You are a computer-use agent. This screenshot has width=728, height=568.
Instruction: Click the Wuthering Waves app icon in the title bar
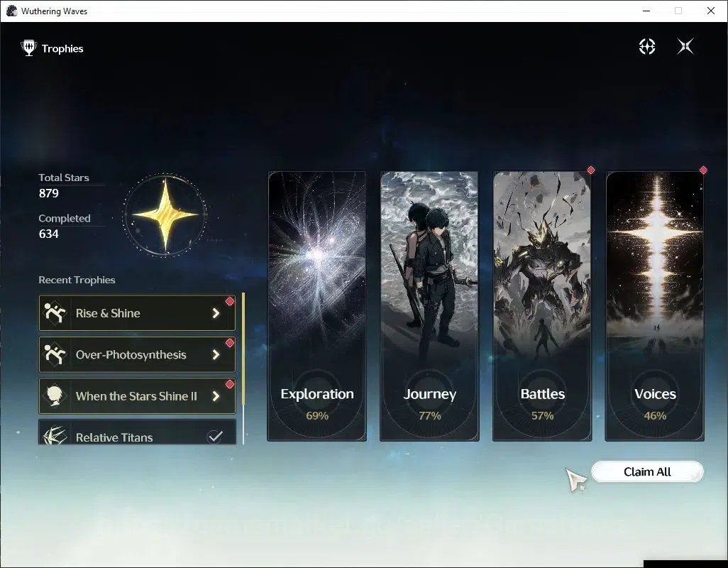tap(11, 11)
